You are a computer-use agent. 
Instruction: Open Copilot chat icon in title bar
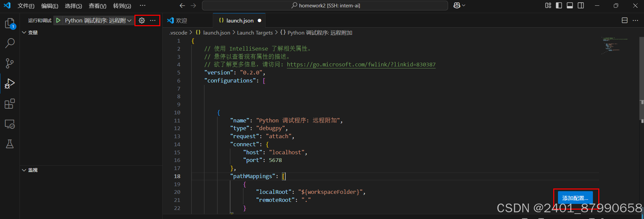[x=457, y=5]
